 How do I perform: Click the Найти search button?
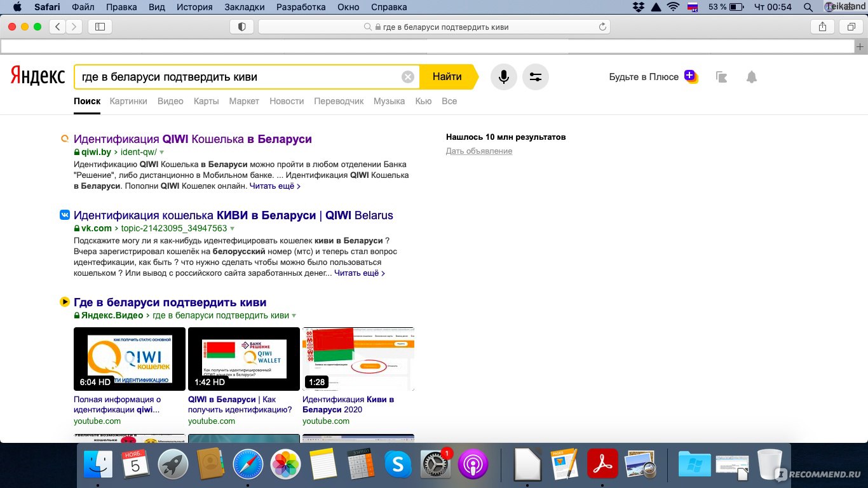coord(447,77)
